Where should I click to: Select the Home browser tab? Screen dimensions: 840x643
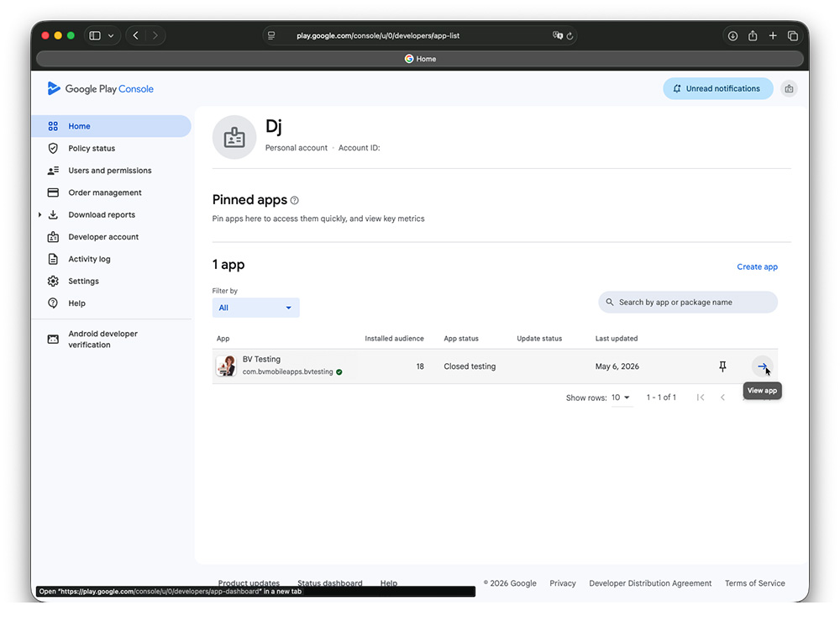420,59
